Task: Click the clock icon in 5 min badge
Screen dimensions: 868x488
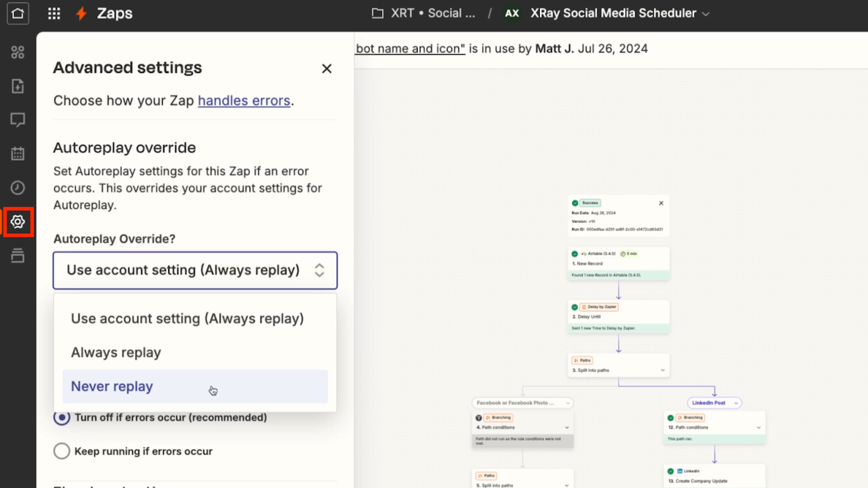Action: click(623, 254)
